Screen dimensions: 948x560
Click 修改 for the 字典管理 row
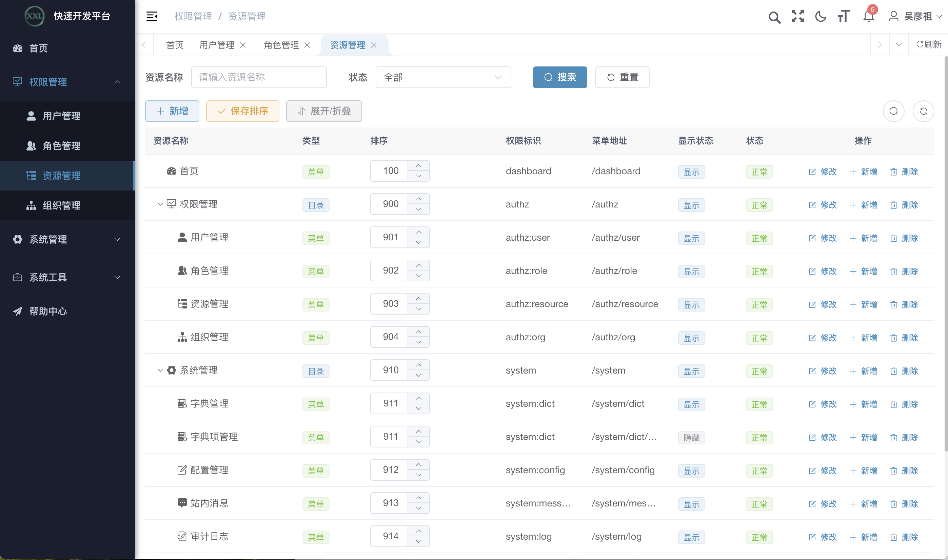click(823, 404)
